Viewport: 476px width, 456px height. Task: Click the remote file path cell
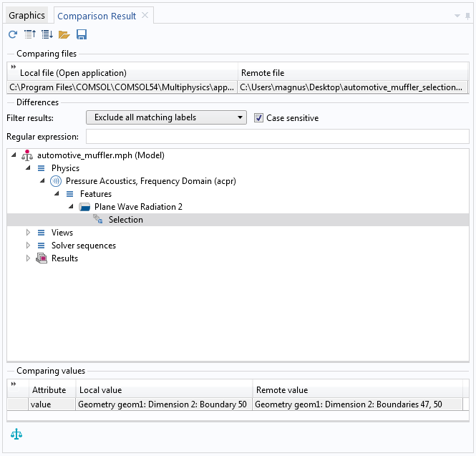(353, 87)
